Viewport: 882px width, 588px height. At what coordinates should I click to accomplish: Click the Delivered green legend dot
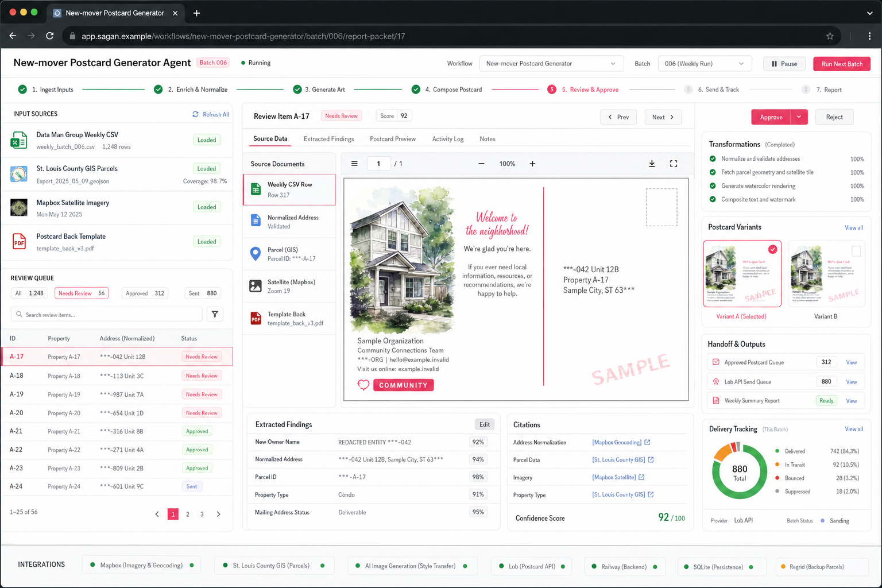point(777,451)
